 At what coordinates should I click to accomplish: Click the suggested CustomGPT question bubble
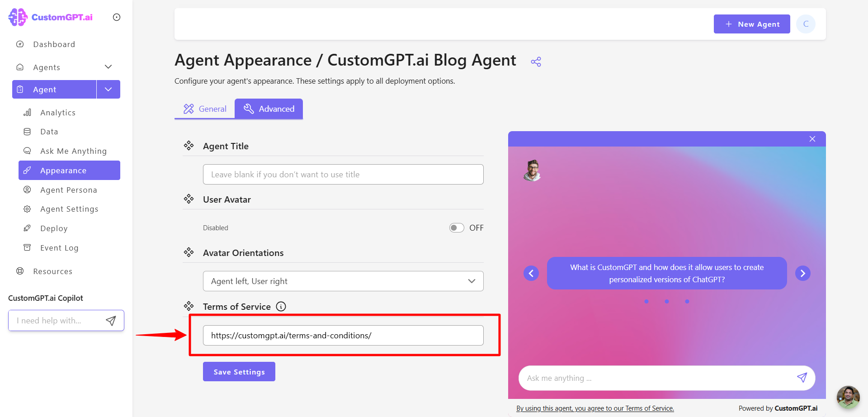coord(667,273)
